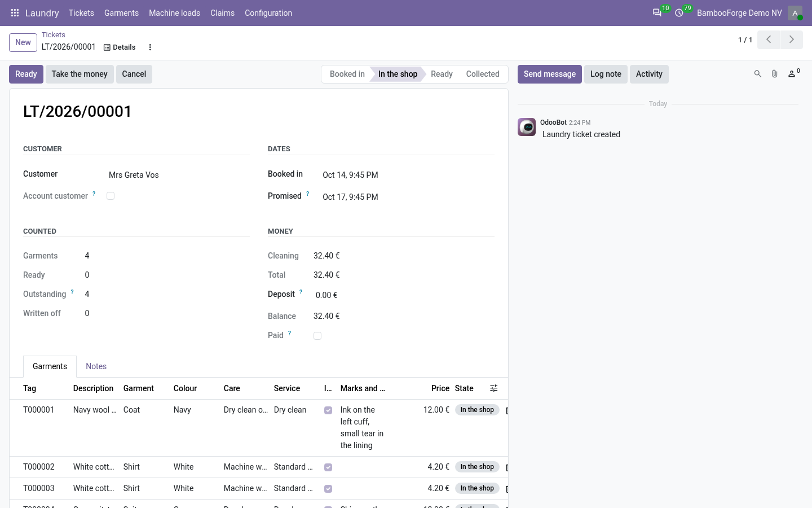Screen dimensions: 812x508
Task: Edit the Deposit amount field
Action: pyautogui.click(x=404, y=295)
